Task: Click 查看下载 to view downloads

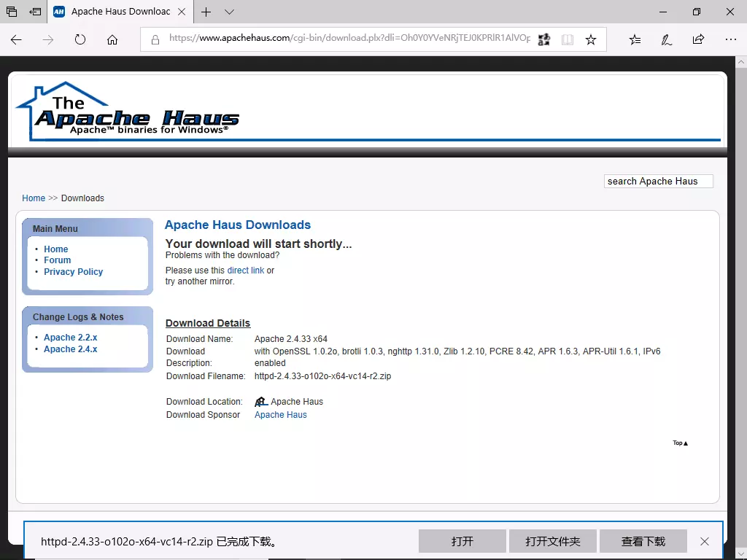Action: pyautogui.click(x=643, y=542)
